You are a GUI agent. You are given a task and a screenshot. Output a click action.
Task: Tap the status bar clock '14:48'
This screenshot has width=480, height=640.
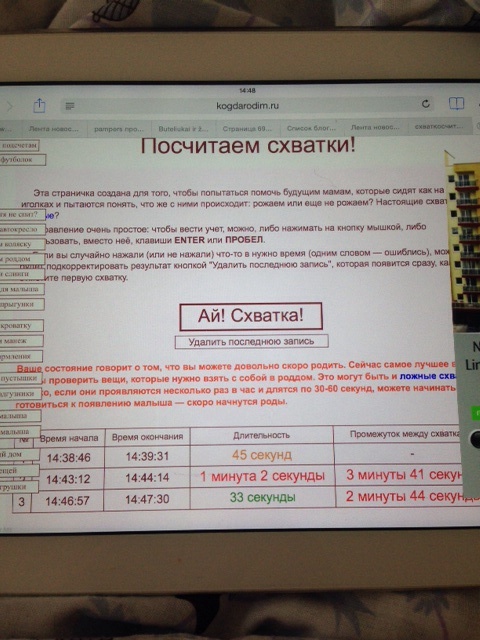point(247,91)
